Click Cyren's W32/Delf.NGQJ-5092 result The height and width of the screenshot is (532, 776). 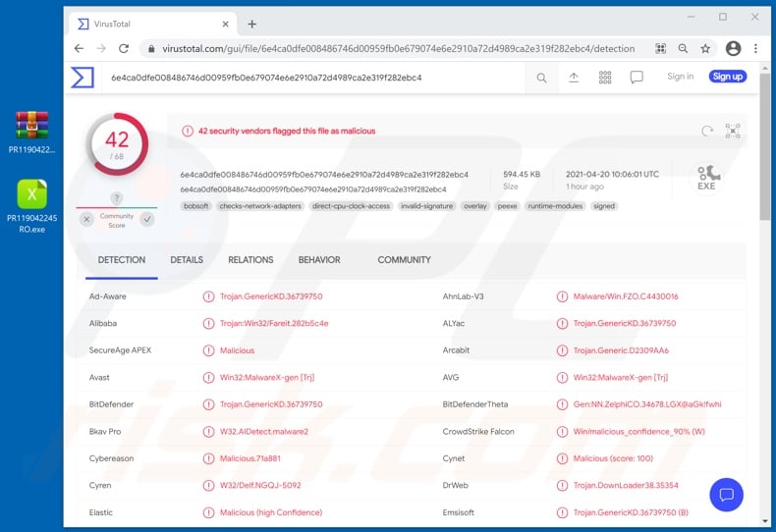[x=260, y=486]
